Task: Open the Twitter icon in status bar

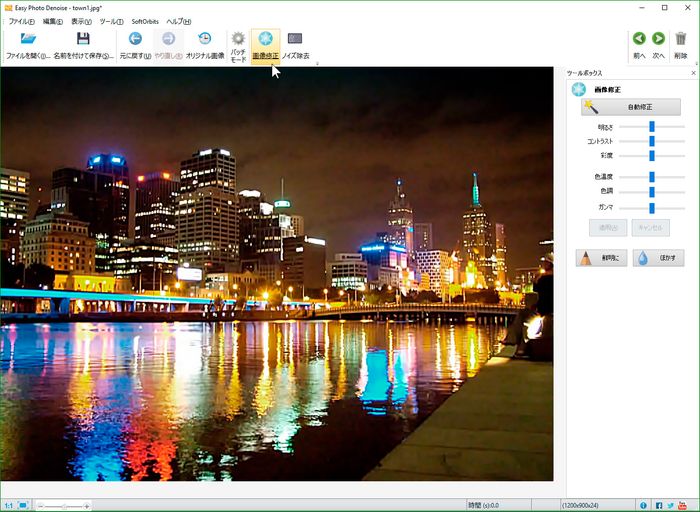Action: (671, 505)
